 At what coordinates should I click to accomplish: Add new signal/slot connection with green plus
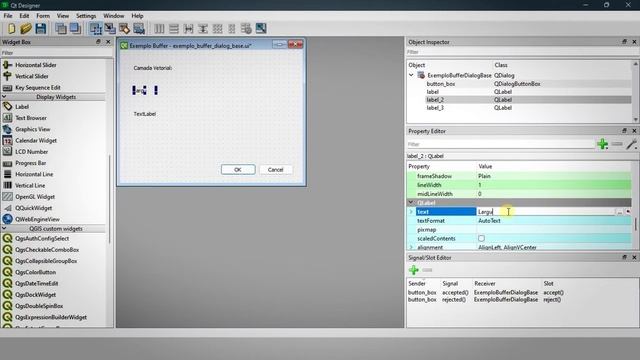tap(413, 270)
